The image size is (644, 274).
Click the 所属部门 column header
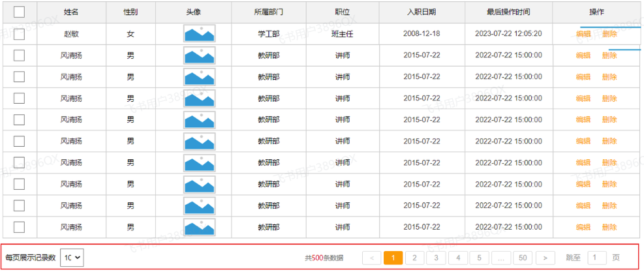269,12
